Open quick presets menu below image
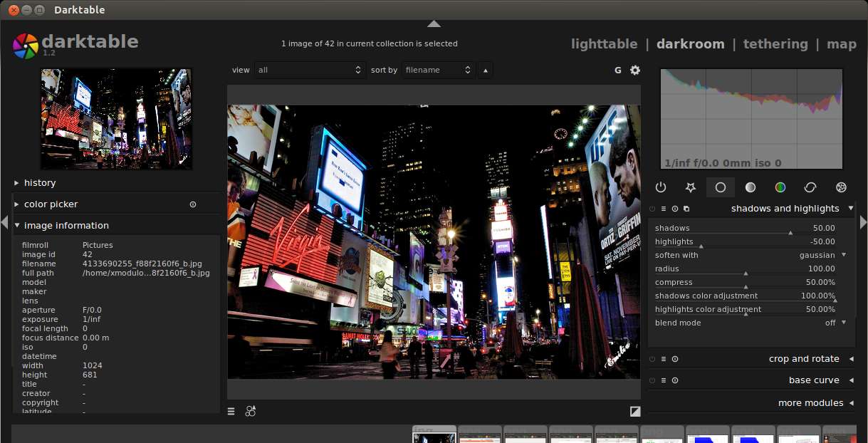This screenshot has height=443, width=868. pyautogui.click(x=231, y=411)
